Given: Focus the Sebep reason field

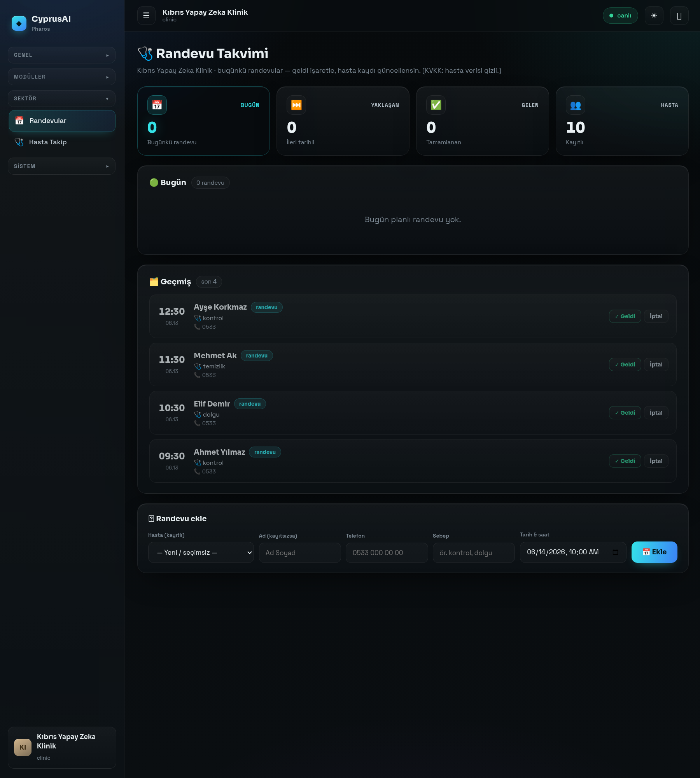Looking at the screenshot, I should coord(474,553).
